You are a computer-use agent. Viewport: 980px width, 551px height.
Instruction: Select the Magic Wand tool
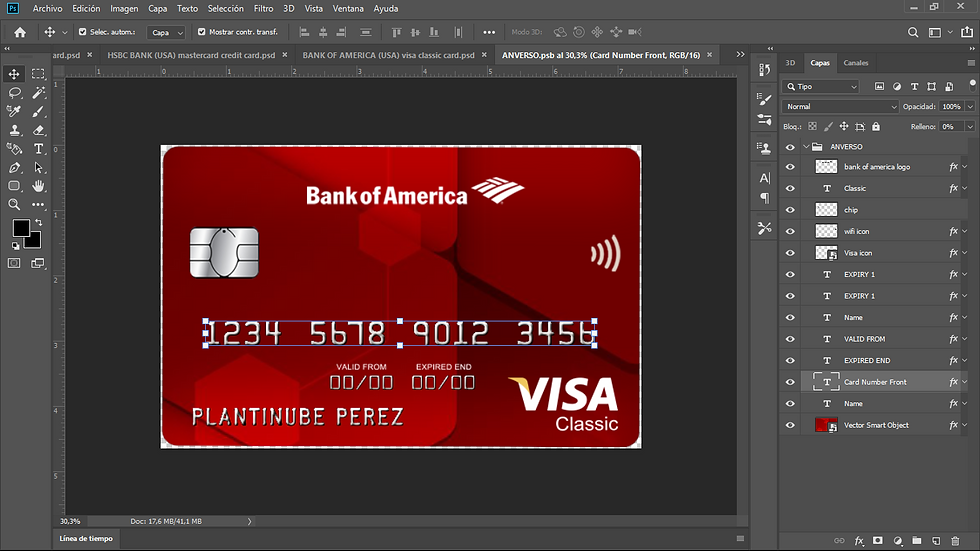coord(38,92)
